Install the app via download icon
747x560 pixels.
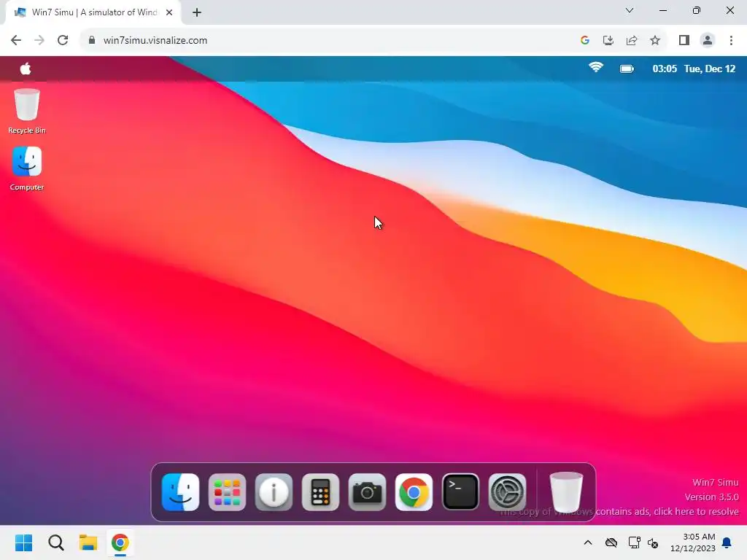tap(608, 40)
